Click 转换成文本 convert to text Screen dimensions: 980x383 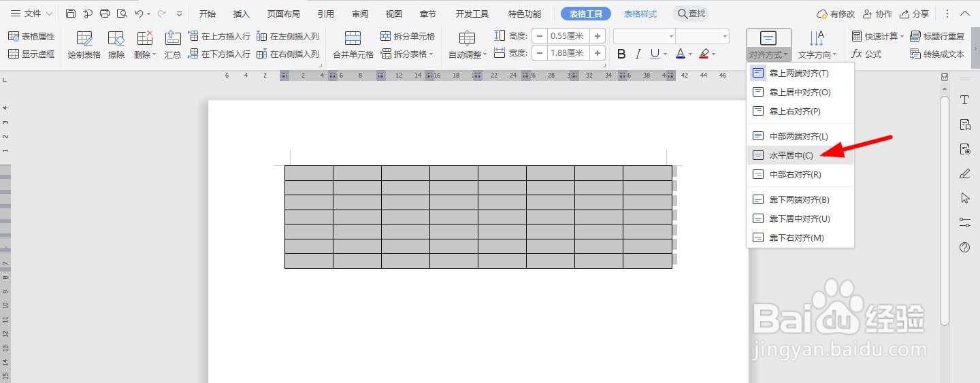937,54
